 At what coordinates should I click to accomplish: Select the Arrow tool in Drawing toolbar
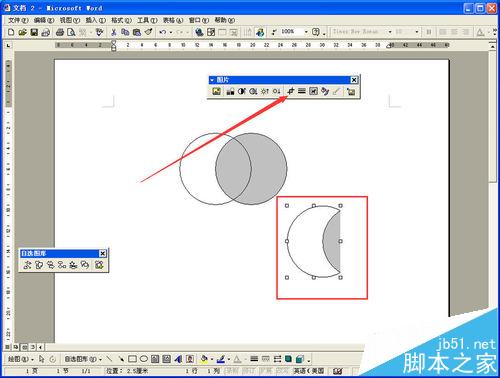pos(121,359)
